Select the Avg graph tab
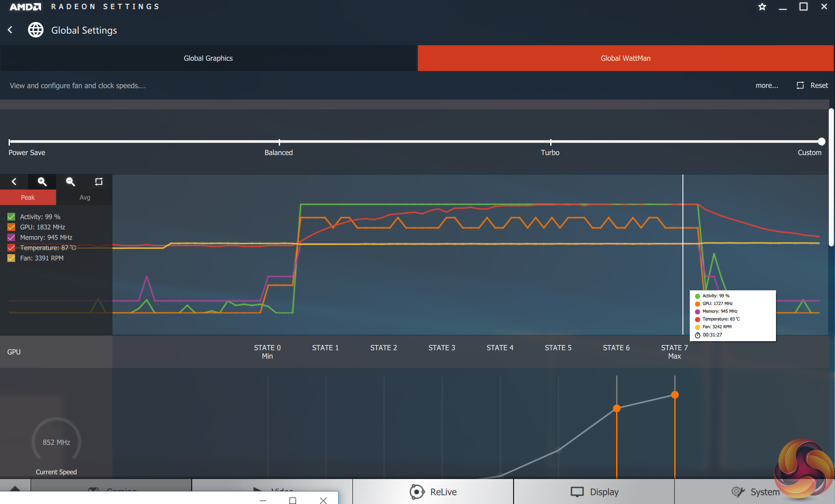 coord(84,197)
